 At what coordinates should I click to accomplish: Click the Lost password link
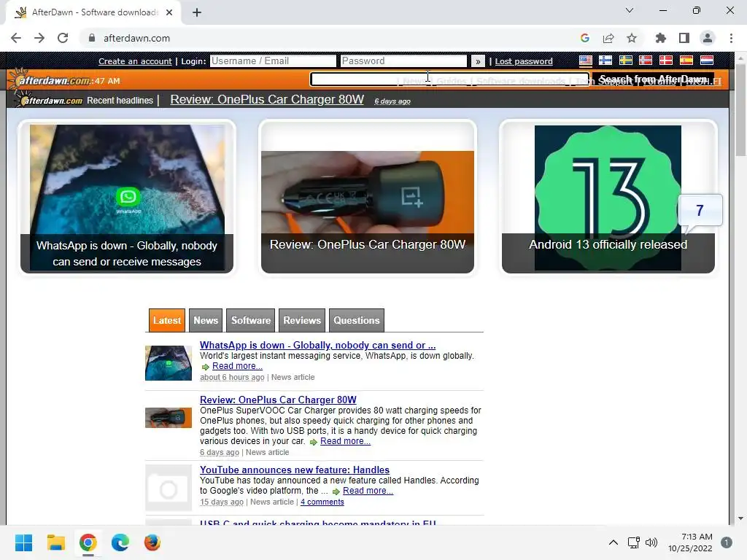coord(524,61)
